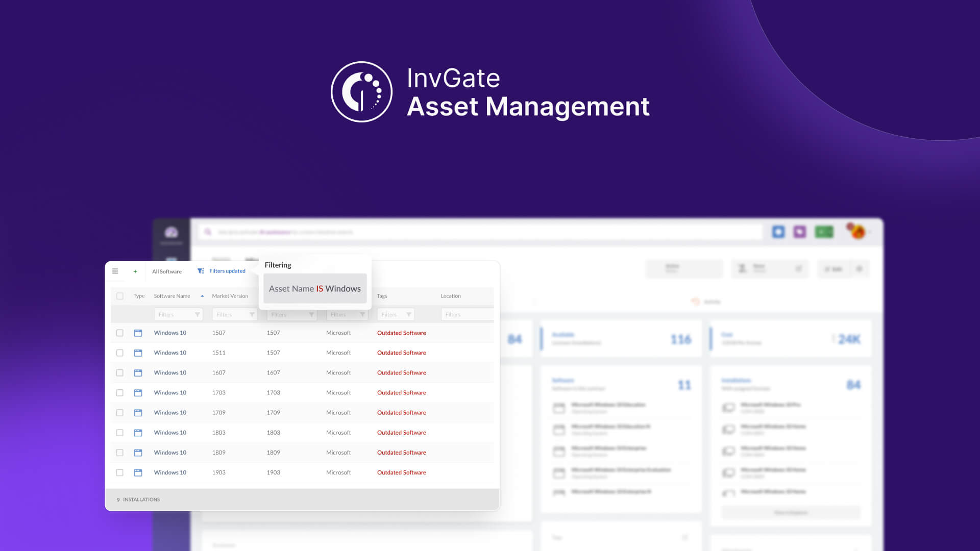Click the magnifier icon in search bar
This screenshot has height=551, width=980.
coord(208,232)
